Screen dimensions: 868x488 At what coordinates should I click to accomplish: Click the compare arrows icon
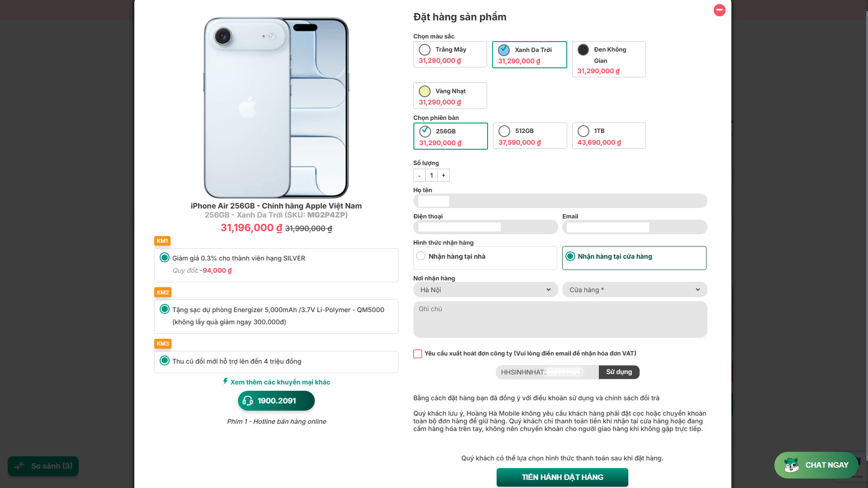[x=19, y=466]
